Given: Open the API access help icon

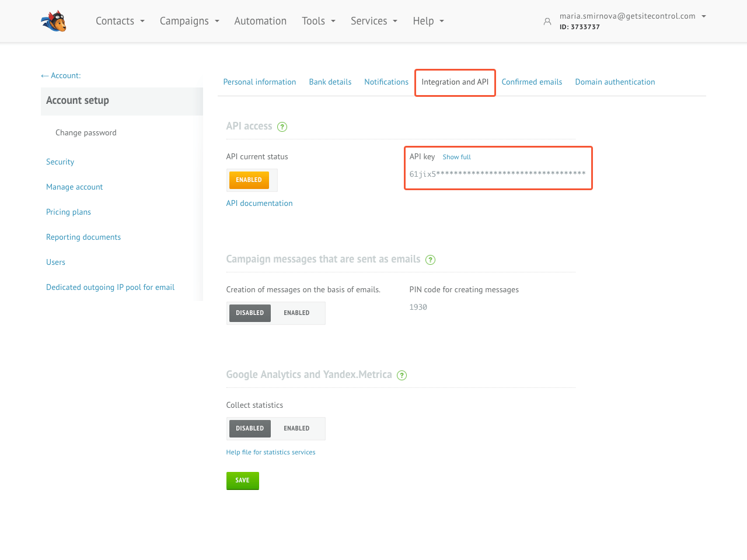Looking at the screenshot, I should point(282,127).
